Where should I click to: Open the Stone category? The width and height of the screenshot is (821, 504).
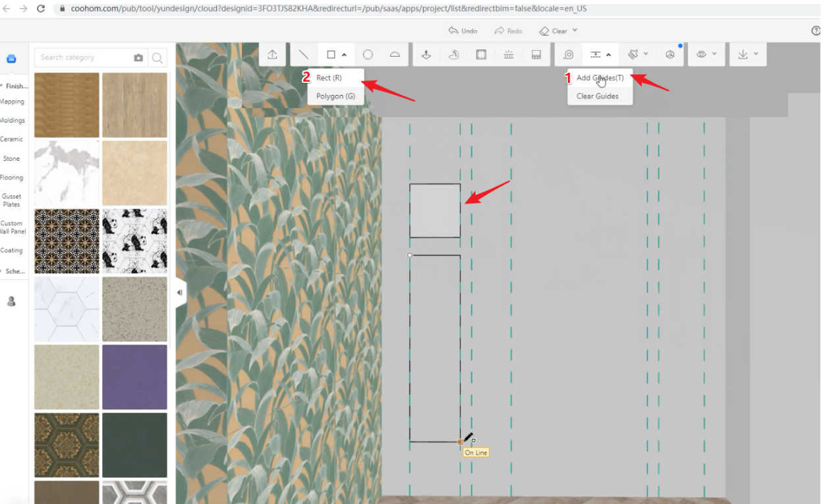coord(12,159)
